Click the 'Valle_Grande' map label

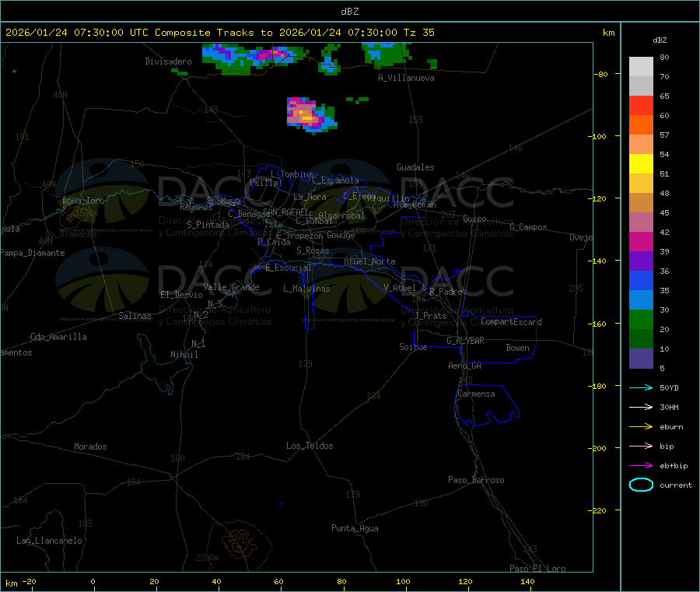pos(231,287)
